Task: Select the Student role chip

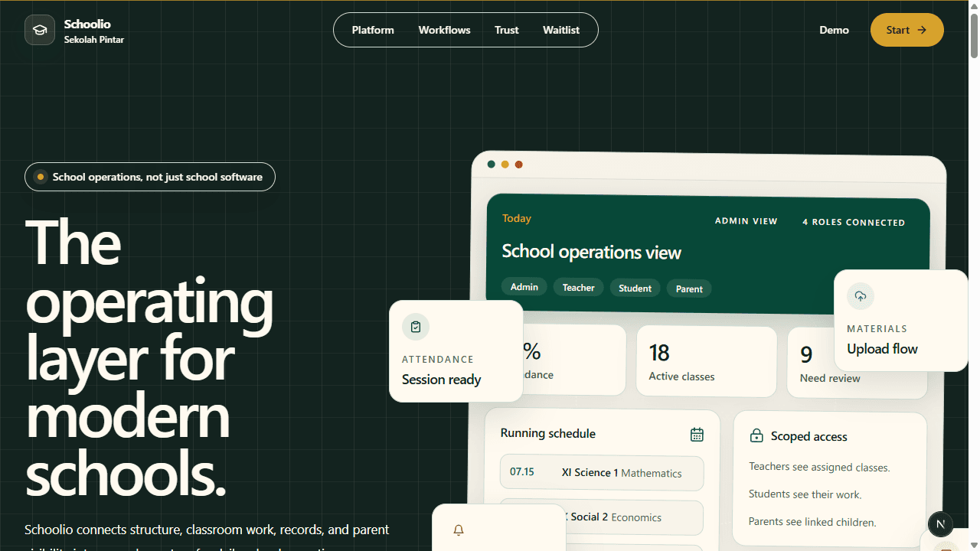Action: tap(635, 289)
